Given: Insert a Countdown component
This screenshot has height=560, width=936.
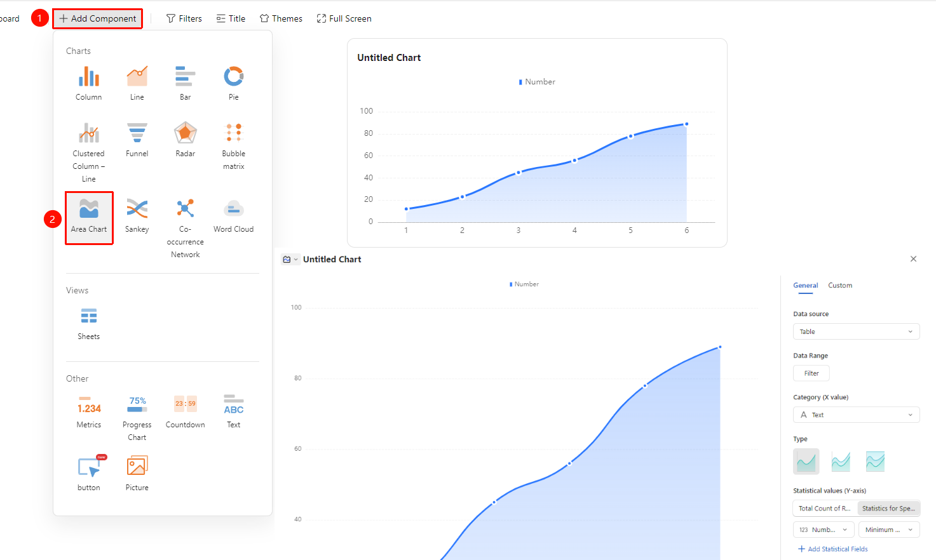Looking at the screenshot, I should pos(186,411).
